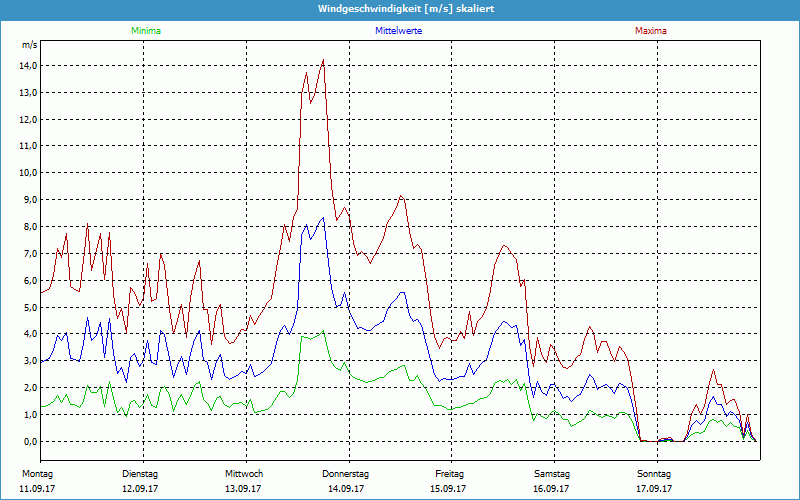Screen dimensions: 800x500
Task: Click the 5,0 y-axis value
Action: [30, 308]
